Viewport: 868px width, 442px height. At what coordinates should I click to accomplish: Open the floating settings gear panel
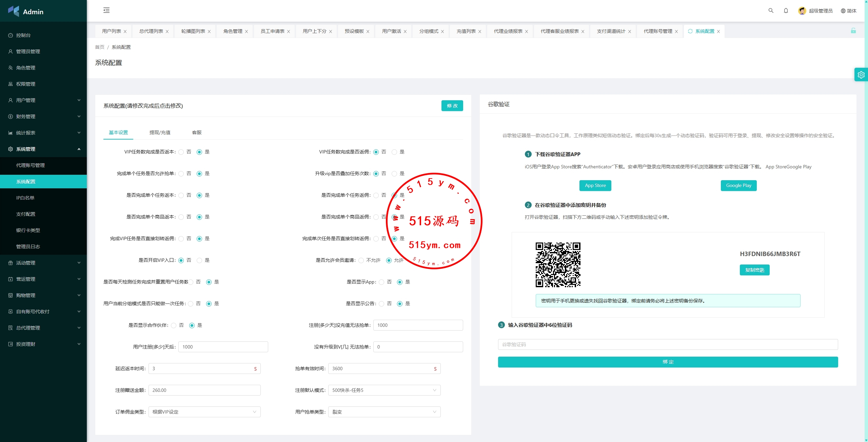coord(861,75)
